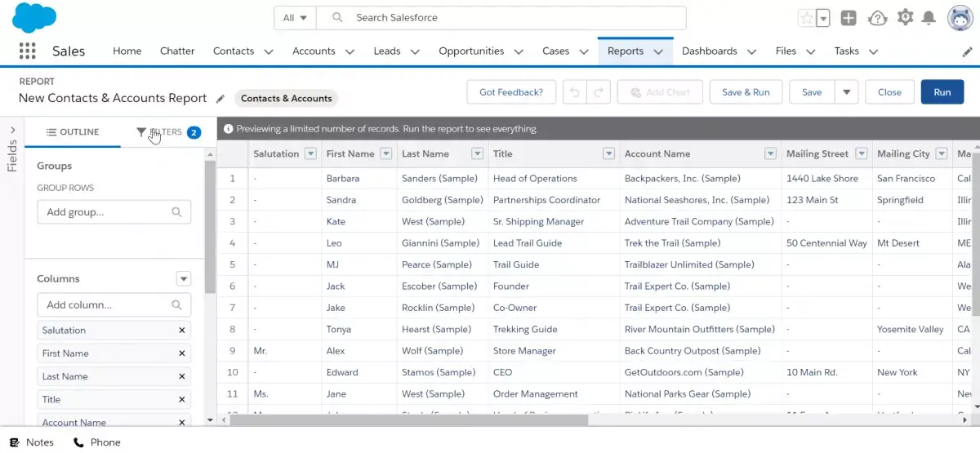The height and width of the screenshot is (453, 980).
Task: Click the horizontal scrollbar of the report table
Action: [408, 420]
